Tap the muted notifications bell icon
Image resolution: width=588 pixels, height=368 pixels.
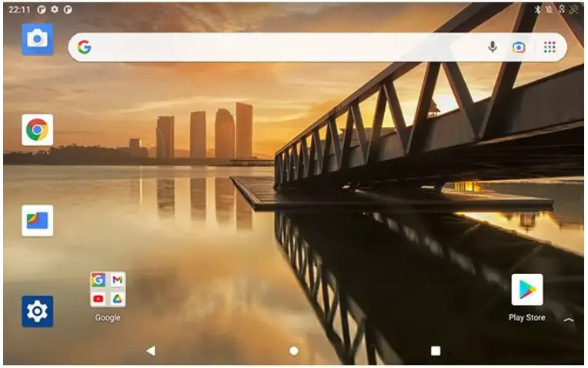tap(549, 9)
